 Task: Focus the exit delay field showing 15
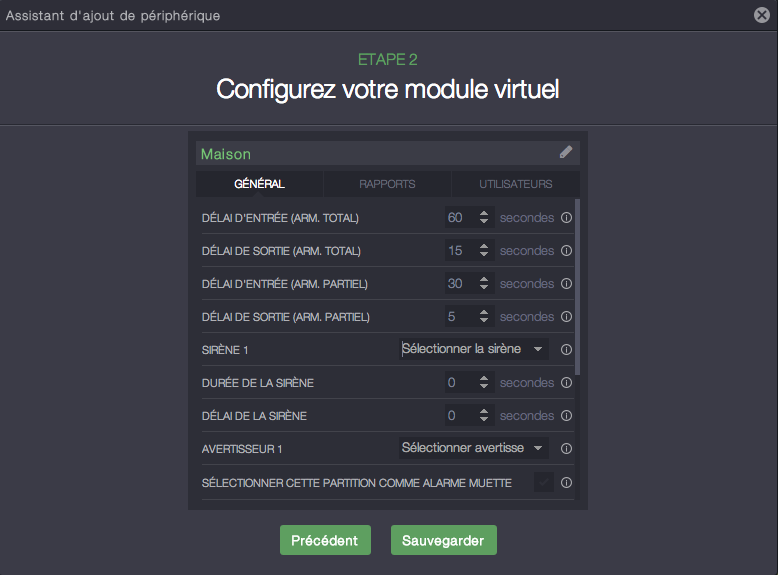click(469, 251)
